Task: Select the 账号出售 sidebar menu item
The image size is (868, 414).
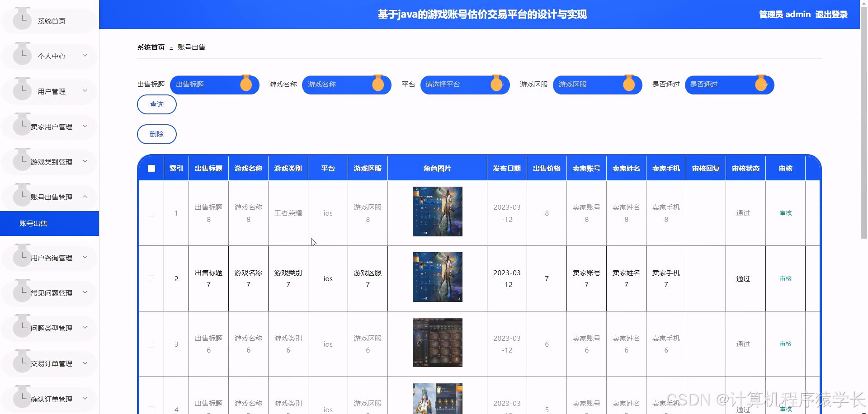Action: pyautogui.click(x=49, y=223)
